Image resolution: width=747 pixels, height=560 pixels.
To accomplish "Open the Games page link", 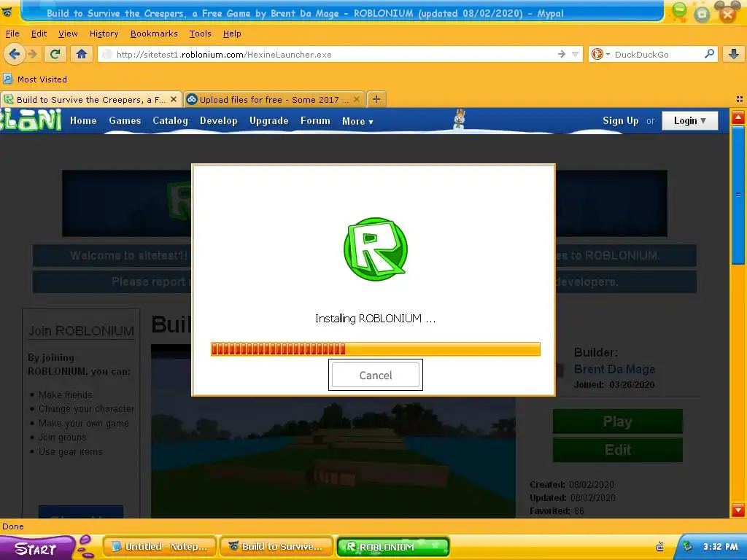I will coord(125,120).
